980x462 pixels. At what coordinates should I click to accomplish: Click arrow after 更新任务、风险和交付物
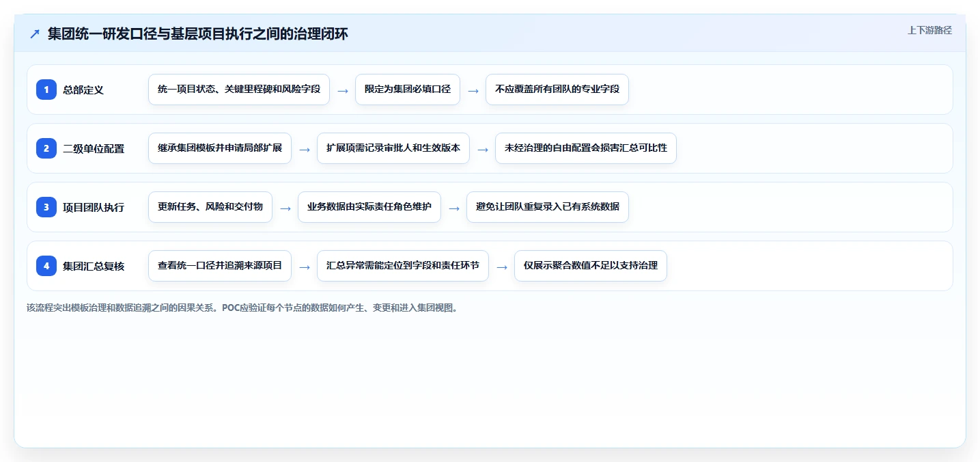pos(285,208)
